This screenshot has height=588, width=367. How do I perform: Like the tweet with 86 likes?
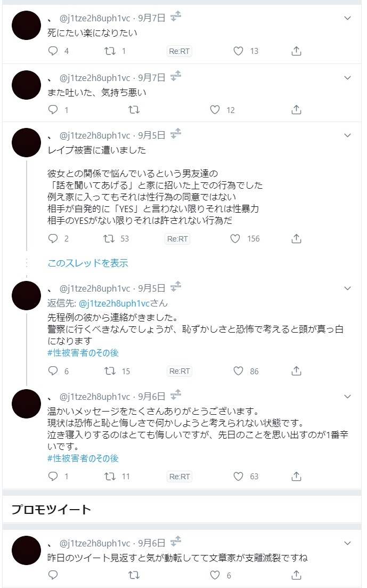239,371
